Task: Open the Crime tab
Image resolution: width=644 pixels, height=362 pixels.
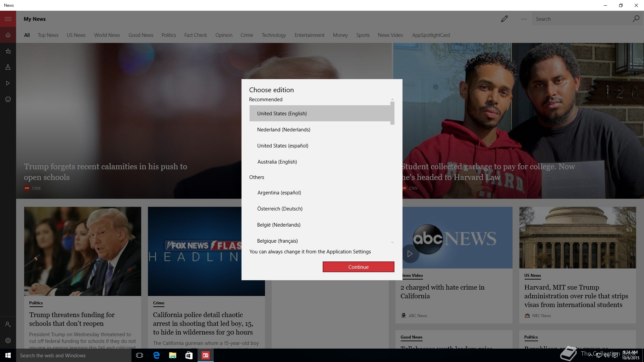Action: coord(247,35)
